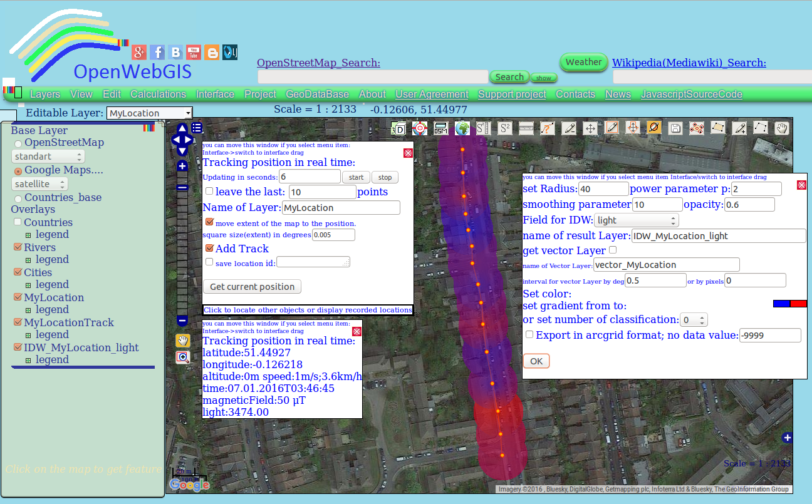Open the Editable Layer dropdown
The image size is (812, 504).
click(x=150, y=113)
